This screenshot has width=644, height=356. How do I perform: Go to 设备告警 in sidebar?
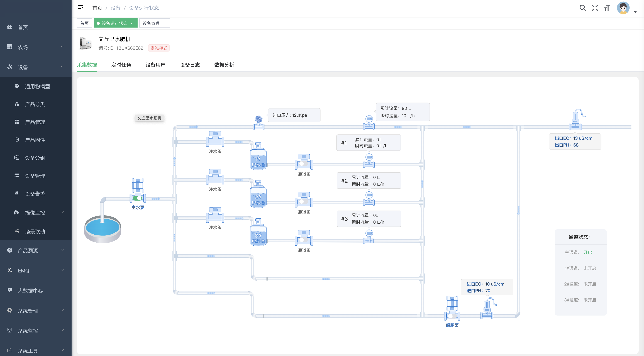coord(35,194)
